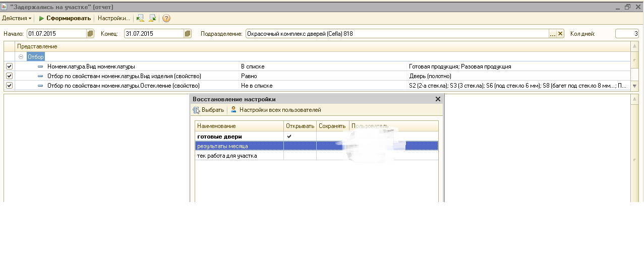Viewport: 644px width, 268px height.
Task: Click the Открывать column header
Action: coord(300,126)
